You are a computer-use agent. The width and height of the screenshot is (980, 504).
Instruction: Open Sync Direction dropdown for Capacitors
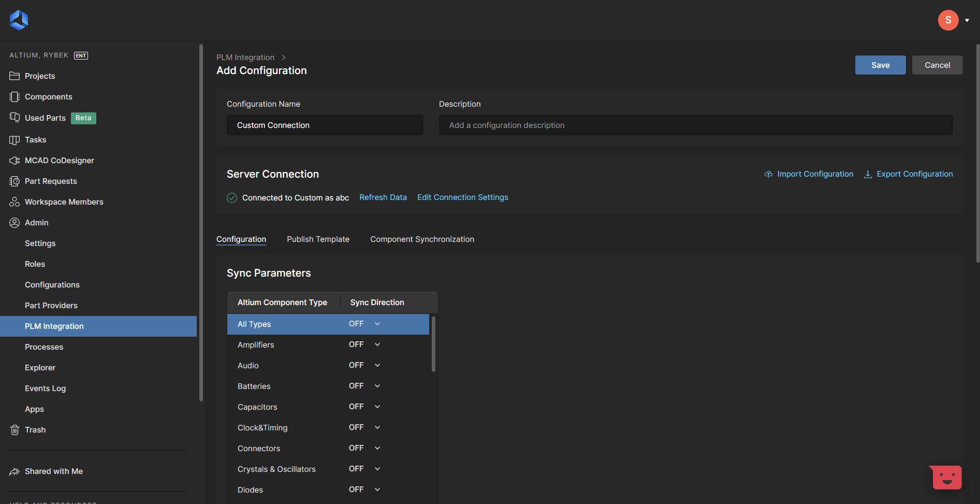pyautogui.click(x=377, y=407)
